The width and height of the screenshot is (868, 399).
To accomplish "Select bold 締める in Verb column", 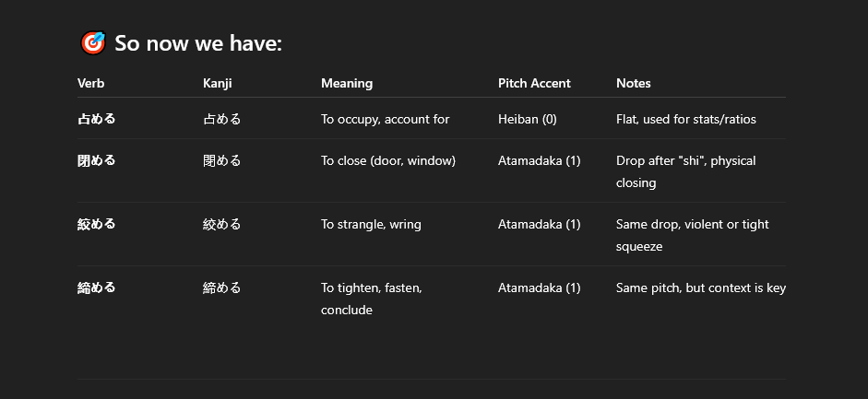I will 96,288.
